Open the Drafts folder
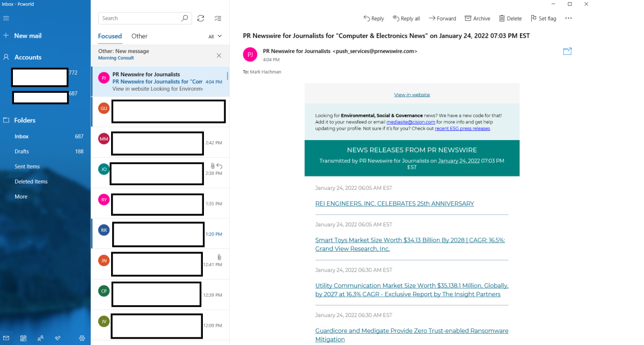The width and height of the screenshot is (644, 345). click(45, 151)
